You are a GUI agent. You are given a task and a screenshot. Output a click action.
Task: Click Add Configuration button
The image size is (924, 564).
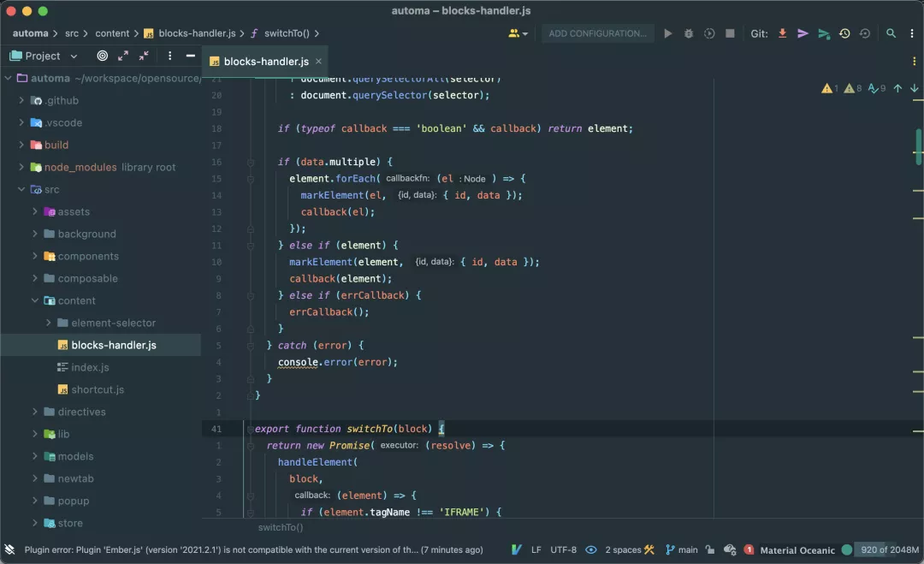coord(597,33)
